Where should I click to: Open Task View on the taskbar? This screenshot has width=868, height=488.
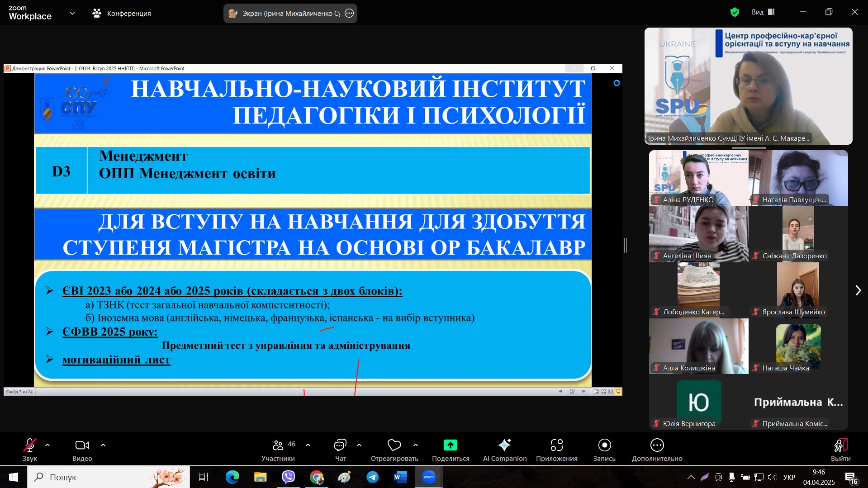point(204,477)
